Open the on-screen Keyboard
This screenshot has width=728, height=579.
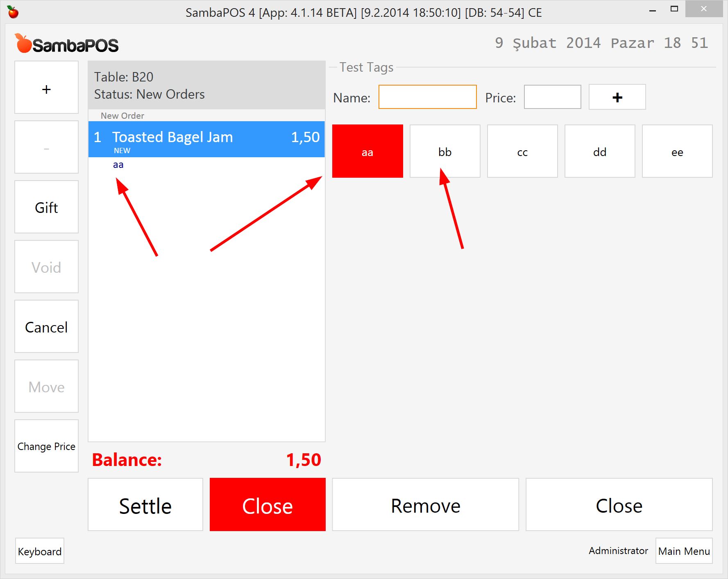coord(39,551)
